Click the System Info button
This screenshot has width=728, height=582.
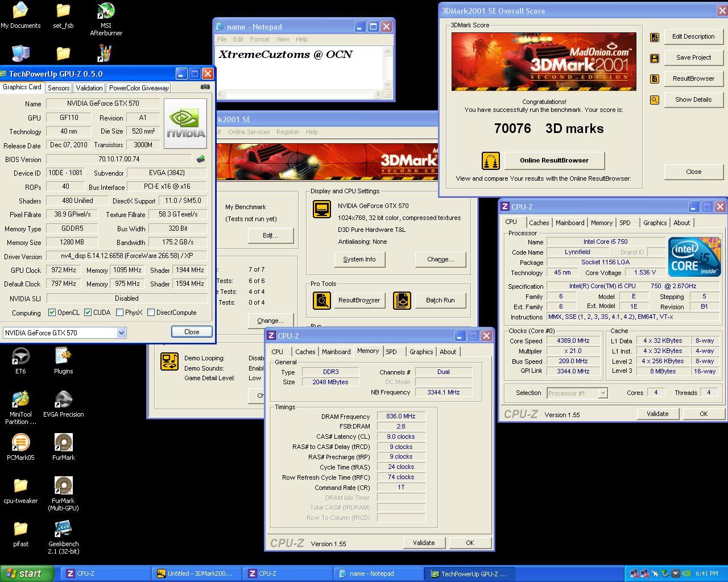tap(359, 259)
